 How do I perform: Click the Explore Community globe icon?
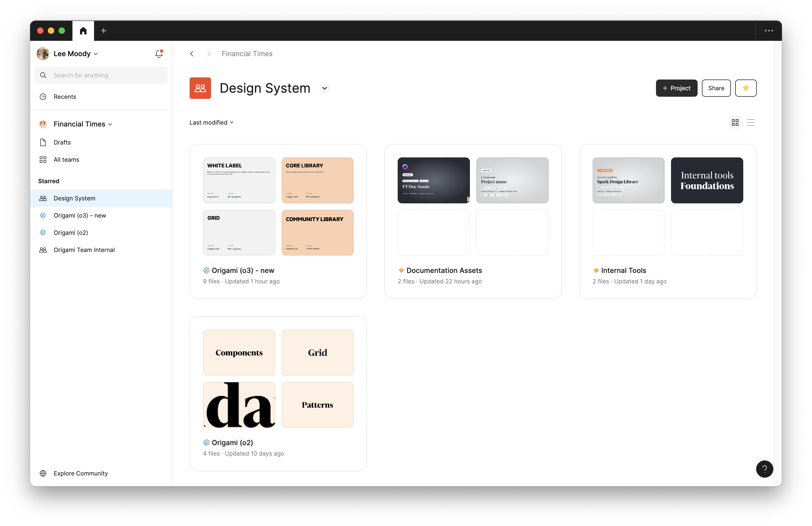point(43,473)
